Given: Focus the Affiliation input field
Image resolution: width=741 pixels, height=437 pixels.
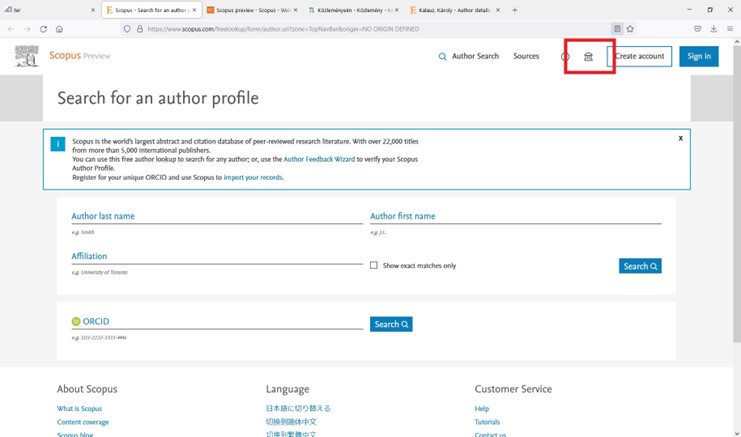Looking at the screenshot, I should coord(217,257).
